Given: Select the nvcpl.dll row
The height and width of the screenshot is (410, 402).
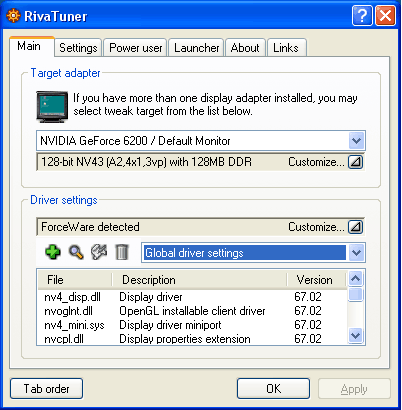Looking at the screenshot, I should 193,339.
